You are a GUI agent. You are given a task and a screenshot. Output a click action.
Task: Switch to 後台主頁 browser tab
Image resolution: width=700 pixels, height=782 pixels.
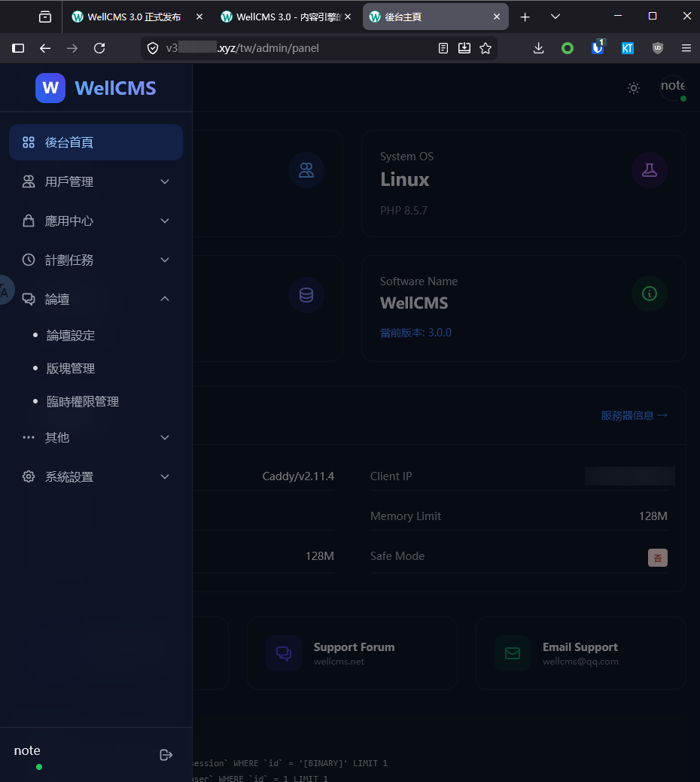point(435,17)
